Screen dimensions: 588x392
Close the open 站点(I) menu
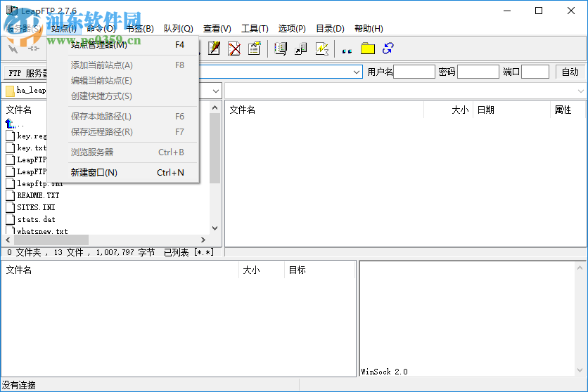click(64, 29)
